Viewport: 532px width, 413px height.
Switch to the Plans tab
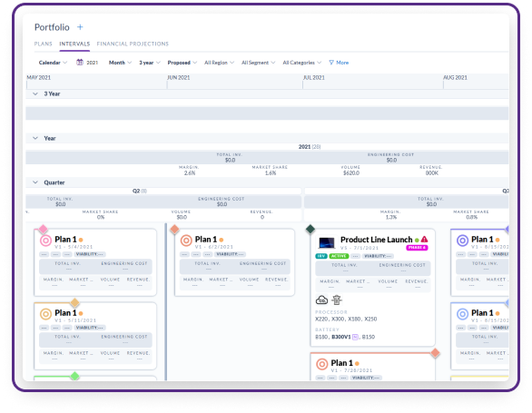pos(43,44)
